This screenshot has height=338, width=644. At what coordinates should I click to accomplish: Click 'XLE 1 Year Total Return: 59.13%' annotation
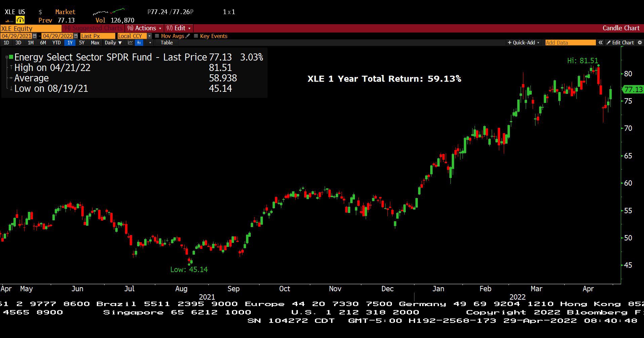tap(384, 79)
